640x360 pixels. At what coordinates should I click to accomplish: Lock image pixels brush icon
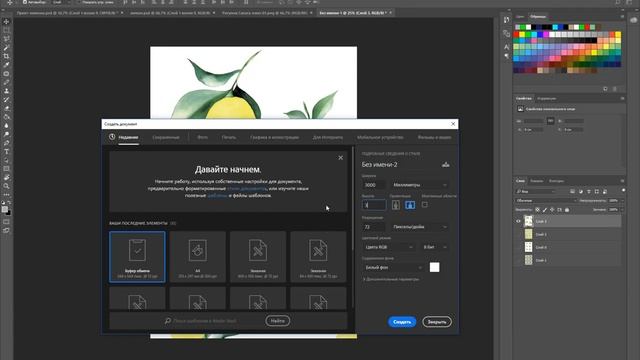point(544,210)
